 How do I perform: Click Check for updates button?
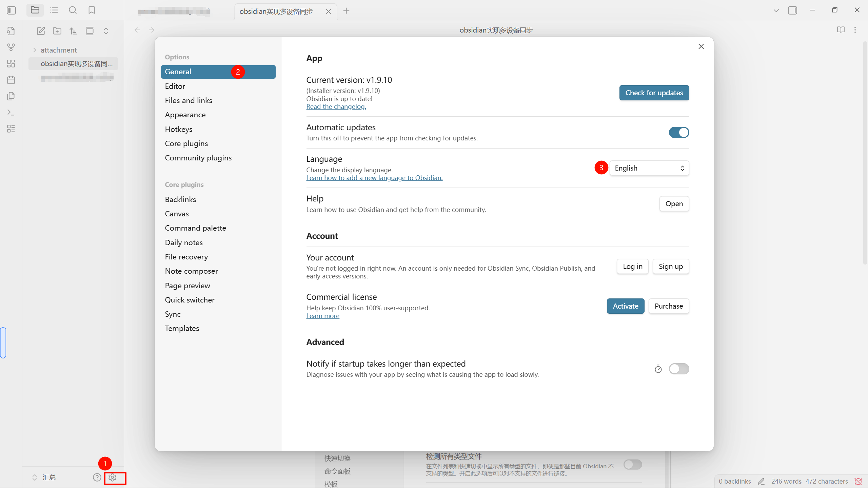pos(654,93)
